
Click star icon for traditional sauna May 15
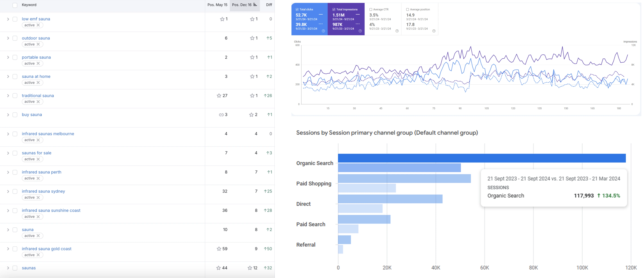(219, 96)
